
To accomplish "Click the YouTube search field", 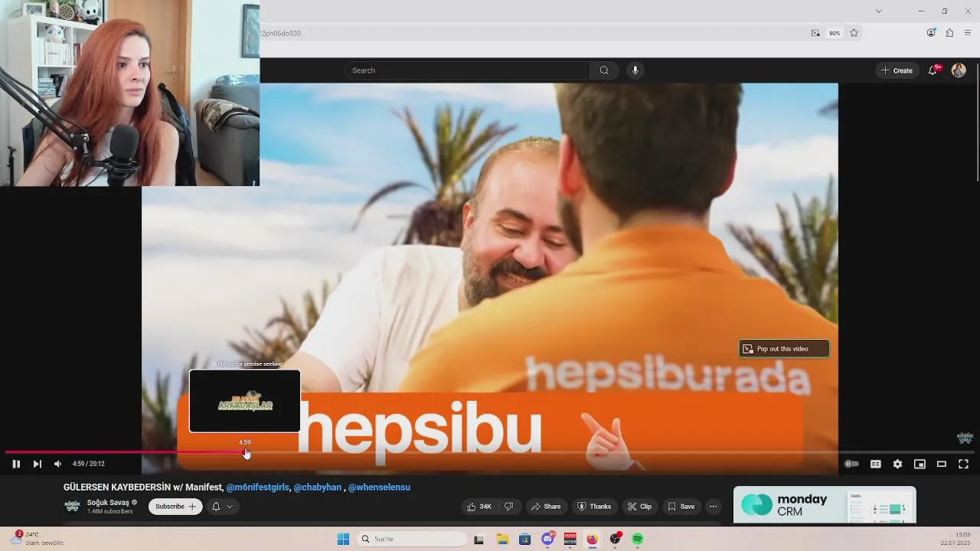I will [x=467, y=70].
